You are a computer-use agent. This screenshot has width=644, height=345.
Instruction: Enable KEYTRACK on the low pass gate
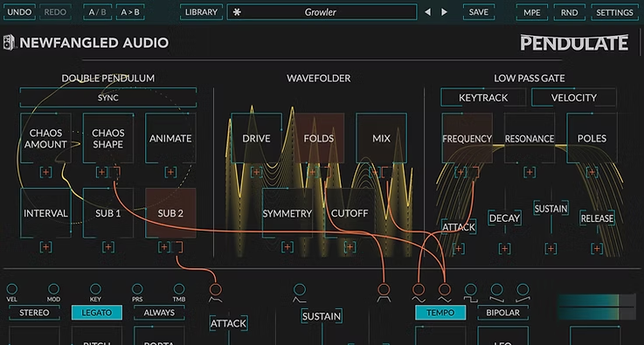pos(483,98)
